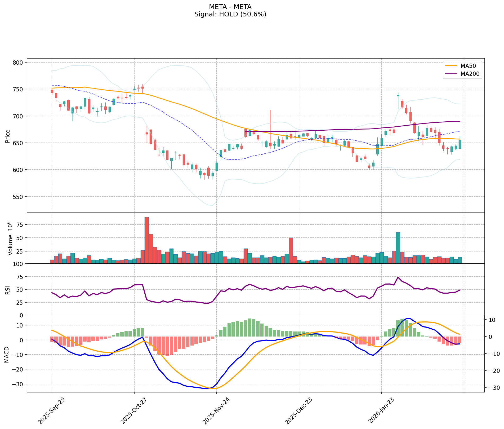Image resolution: width=504 pixels, height=429 pixels.
Task: Click the RSI y-axis label
Action: [x=8, y=289]
